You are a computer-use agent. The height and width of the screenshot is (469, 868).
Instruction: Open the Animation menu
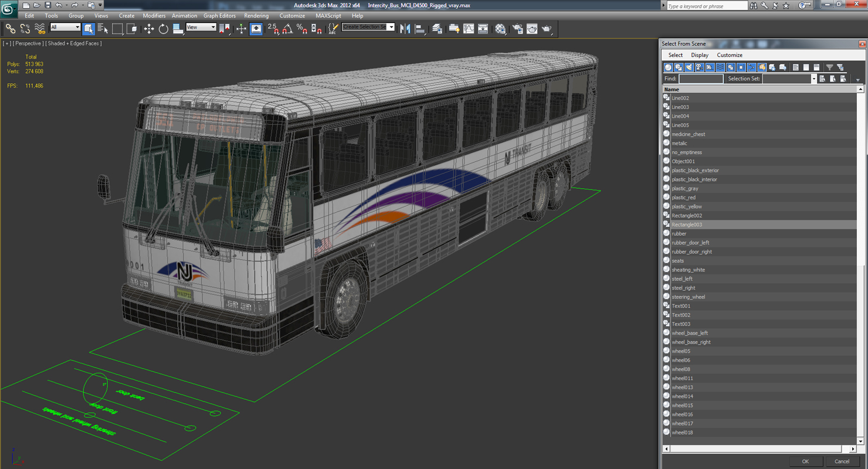click(x=184, y=16)
